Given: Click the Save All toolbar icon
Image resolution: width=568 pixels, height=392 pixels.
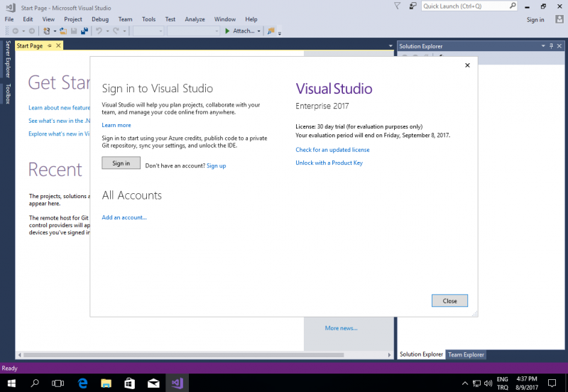Looking at the screenshot, I should tap(84, 31).
